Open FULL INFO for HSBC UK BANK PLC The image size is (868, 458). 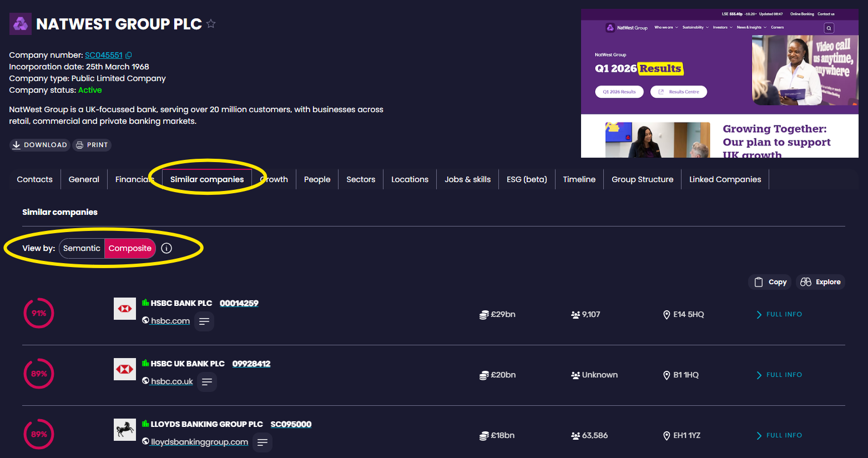[x=779, y=375]
